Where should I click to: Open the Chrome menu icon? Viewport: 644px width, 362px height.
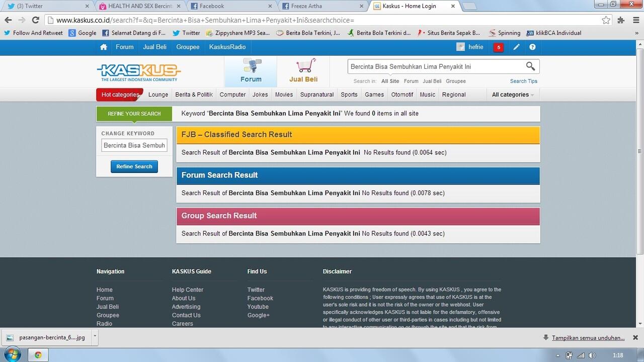[635, 20]
